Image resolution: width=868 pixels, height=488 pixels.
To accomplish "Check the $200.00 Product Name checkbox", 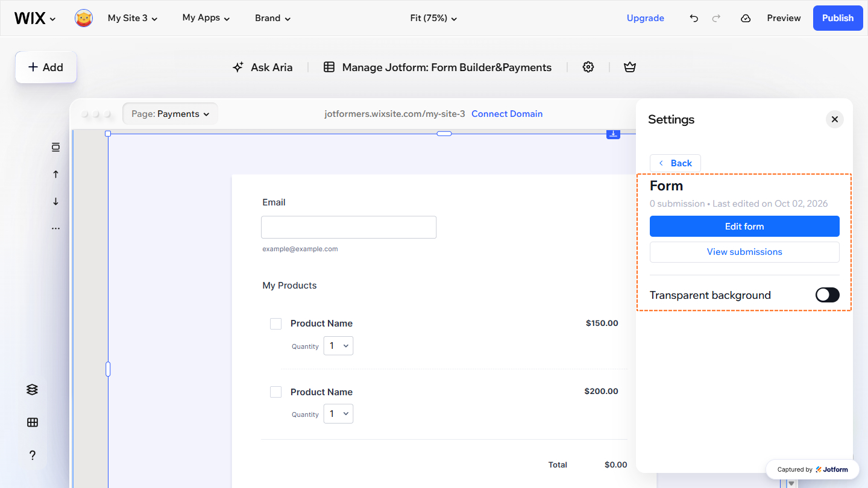I will click(275, 392).
